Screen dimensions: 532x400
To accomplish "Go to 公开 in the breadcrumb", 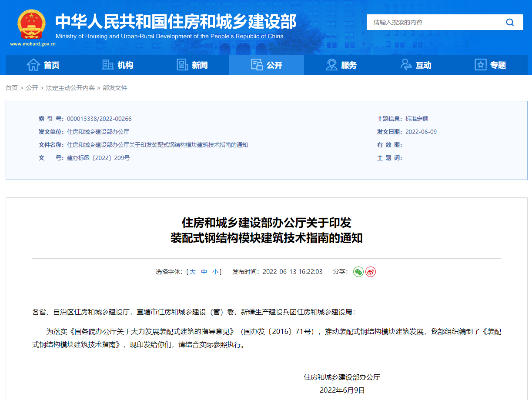I will (x=32, y=88).
